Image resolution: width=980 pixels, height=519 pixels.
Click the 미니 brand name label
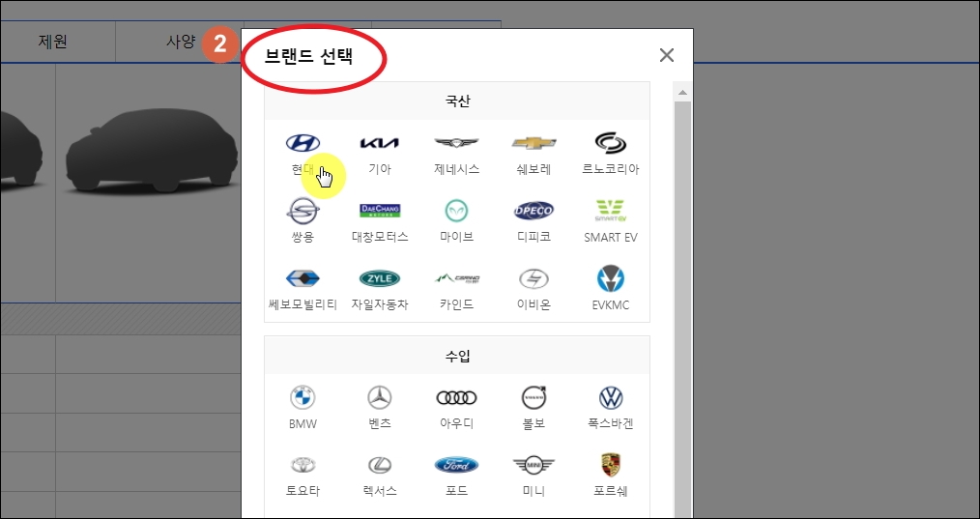coord(533,491)
